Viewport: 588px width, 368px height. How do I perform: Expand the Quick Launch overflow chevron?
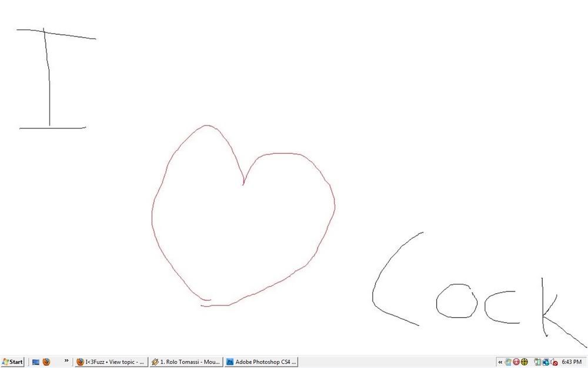(66, 360)
